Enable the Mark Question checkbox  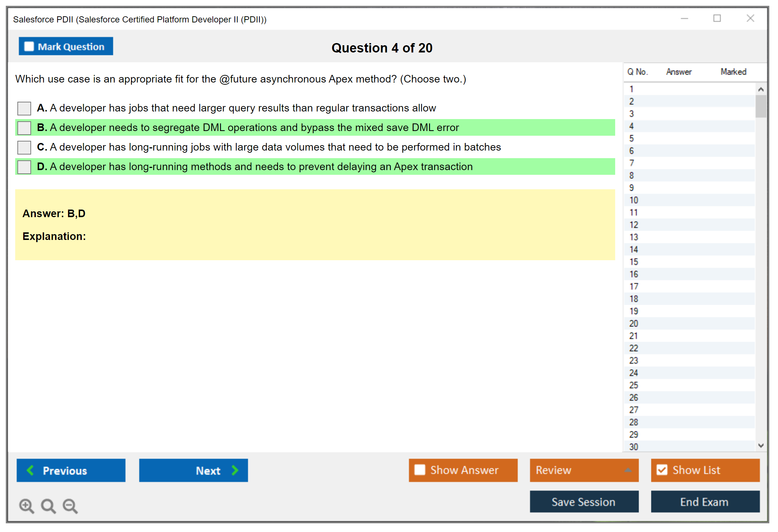pyautogui.click(x=29, y=47)
